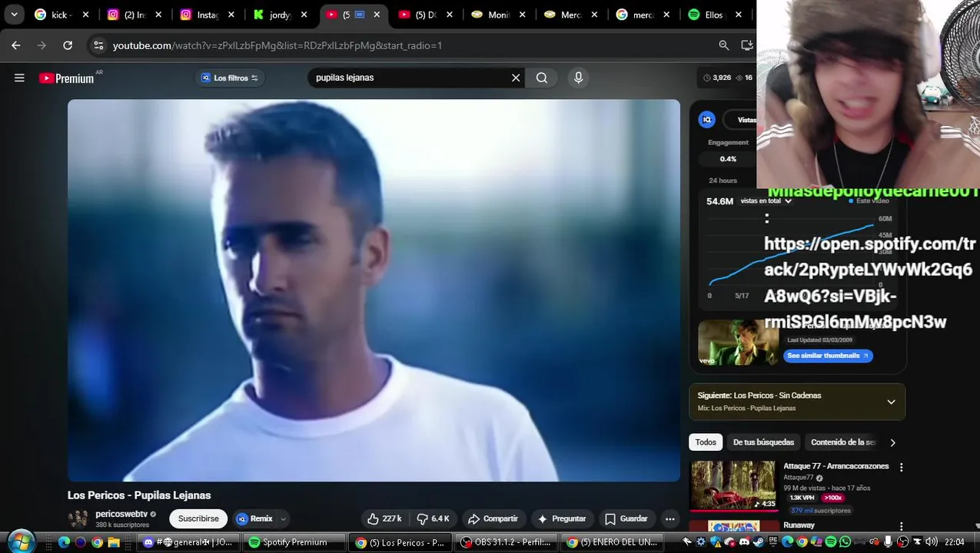Open the YouTube hamburger guide menu
This screenshot has width=980, height=553.
pyautogui.click(x=19, y=78)
